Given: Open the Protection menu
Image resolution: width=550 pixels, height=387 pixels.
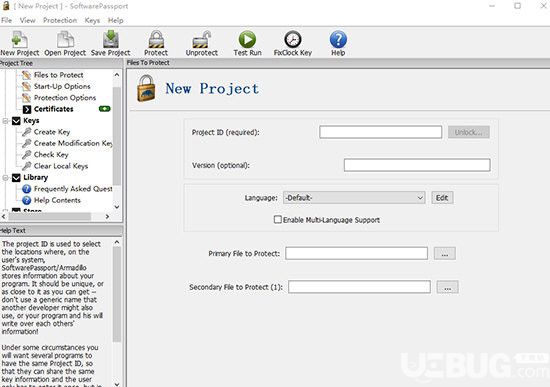Looking at the screenshot, I should [60, 20].
